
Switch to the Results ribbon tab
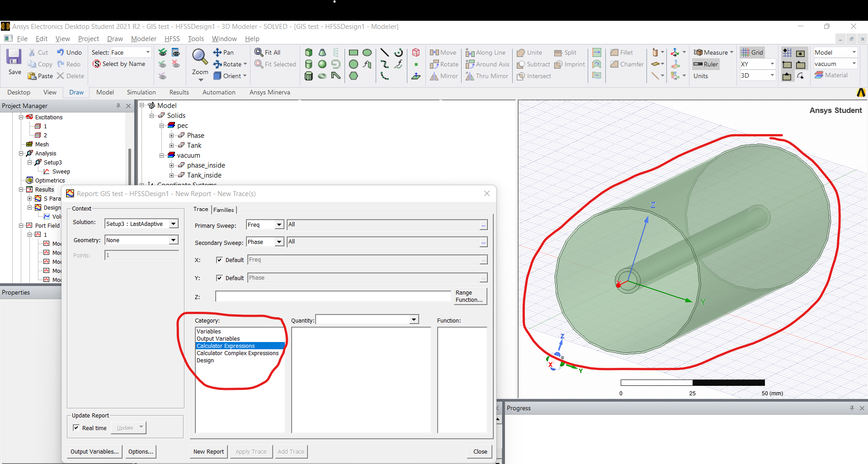tap(179, 92)
